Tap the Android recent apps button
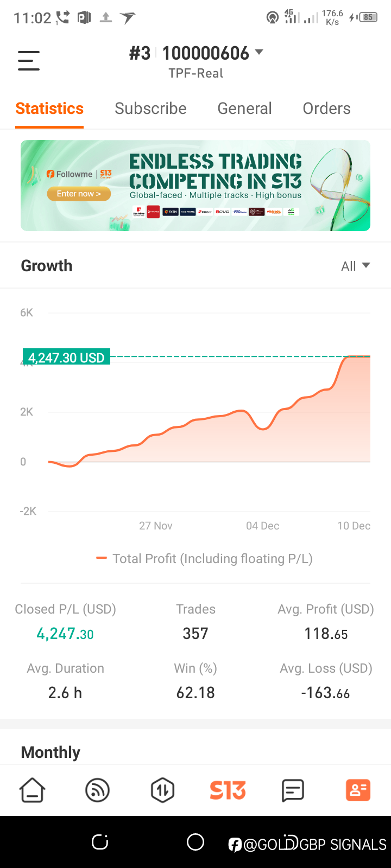The image size is (391, 868). click(100, 842)
